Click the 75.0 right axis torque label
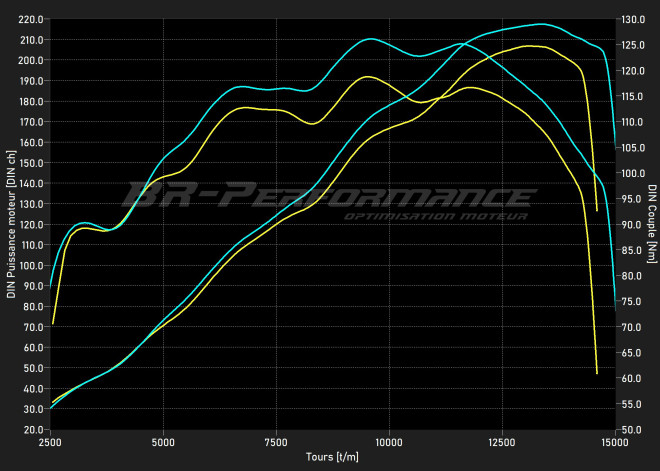 [630, 301]
